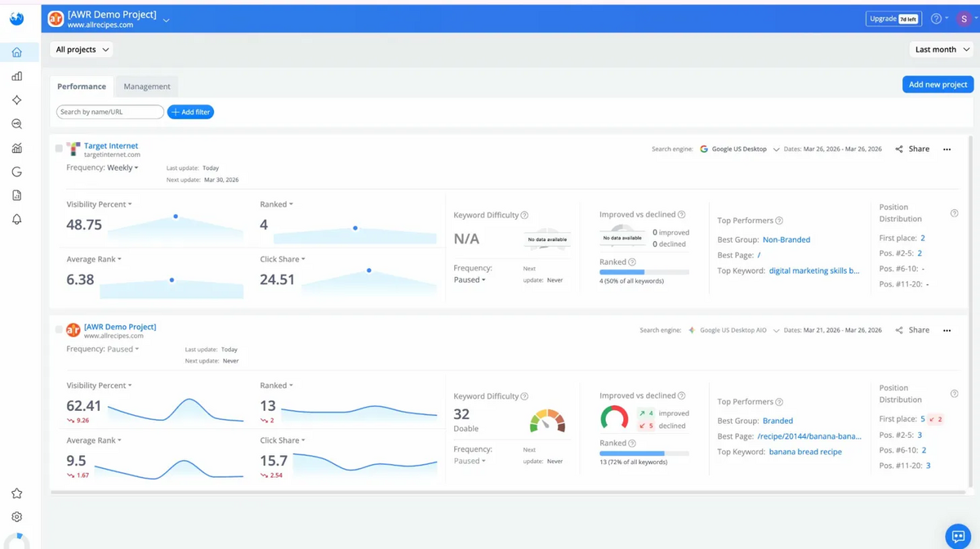Open the sparkle diamond icon in sidebar
The image size is (980, 549).
16,100
